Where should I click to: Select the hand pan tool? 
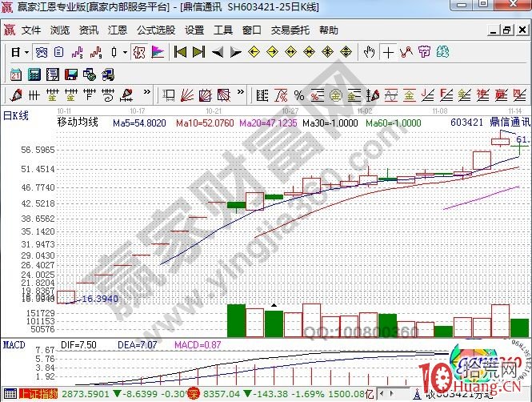[369, 52]
